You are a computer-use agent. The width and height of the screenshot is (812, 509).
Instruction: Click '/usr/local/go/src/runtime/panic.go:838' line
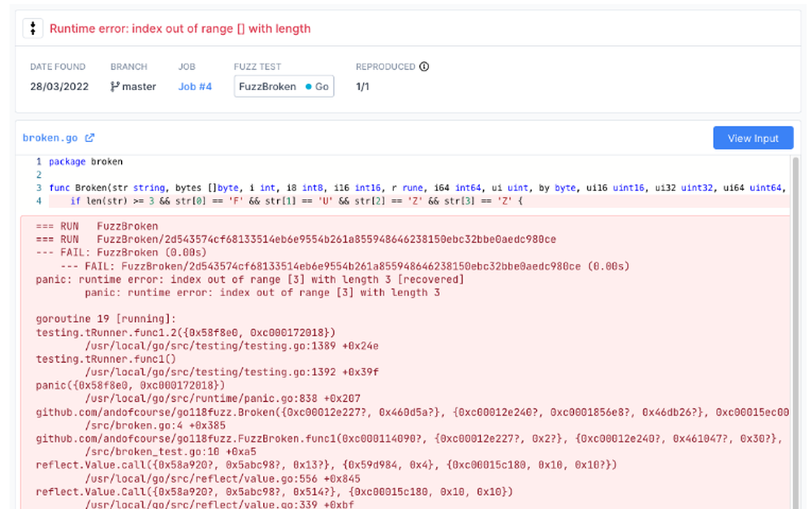click(222, 399)
